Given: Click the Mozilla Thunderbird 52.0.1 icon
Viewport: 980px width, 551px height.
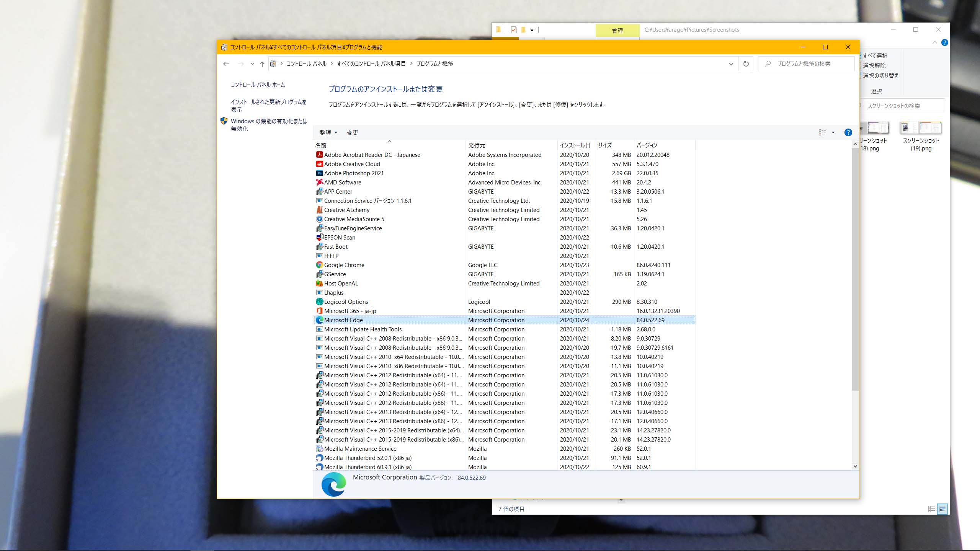Looking at the screenshot, I should pos(319,458).
